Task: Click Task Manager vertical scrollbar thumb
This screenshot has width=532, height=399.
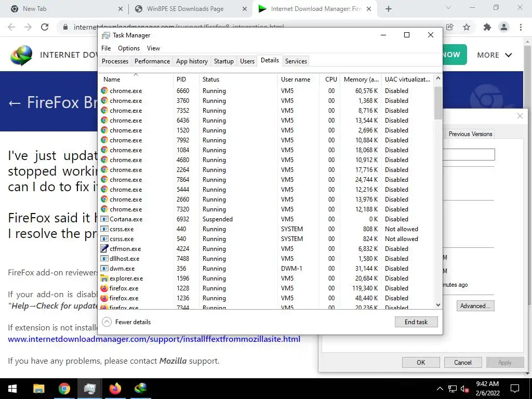Action: [438, 103]
